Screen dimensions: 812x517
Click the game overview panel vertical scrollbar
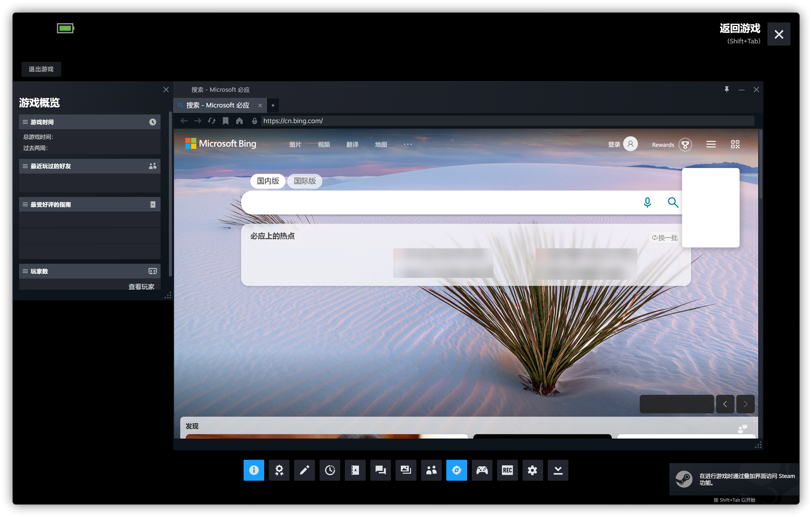[170, 194]
